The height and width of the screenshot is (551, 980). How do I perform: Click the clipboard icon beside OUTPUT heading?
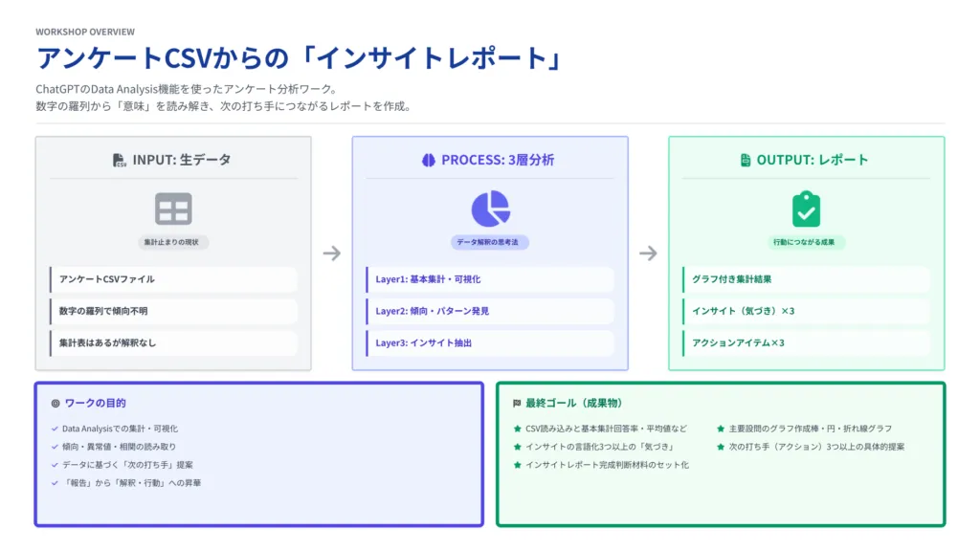[x=747, y=159]
